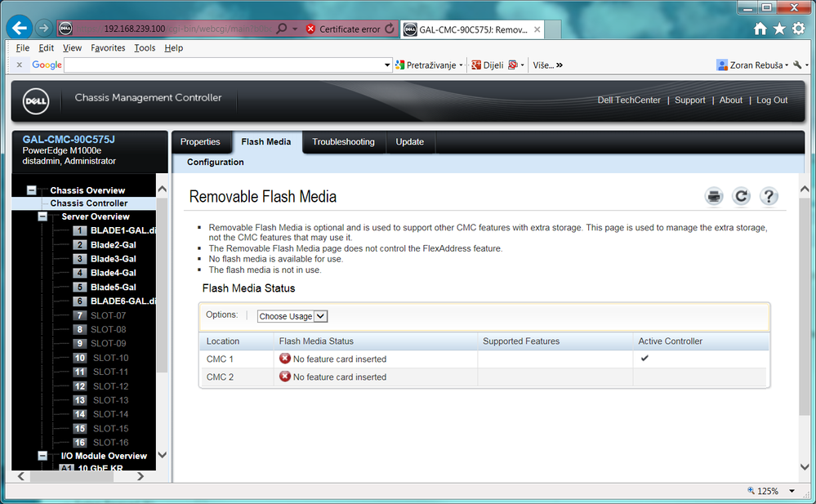
Task: Refresh the Removable Flash Media page content
Action: (741, 196)
